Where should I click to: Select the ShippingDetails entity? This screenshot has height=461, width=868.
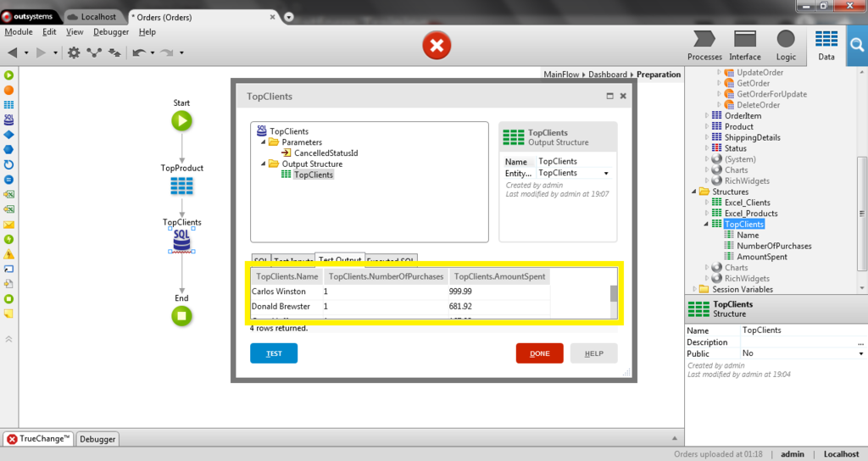[x=752, y=137]
